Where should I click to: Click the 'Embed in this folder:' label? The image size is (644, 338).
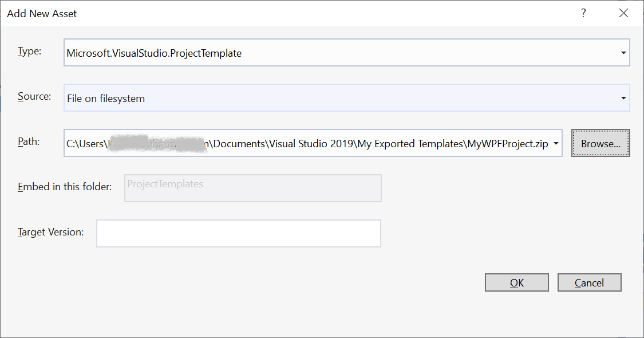(x=65, y=187)
